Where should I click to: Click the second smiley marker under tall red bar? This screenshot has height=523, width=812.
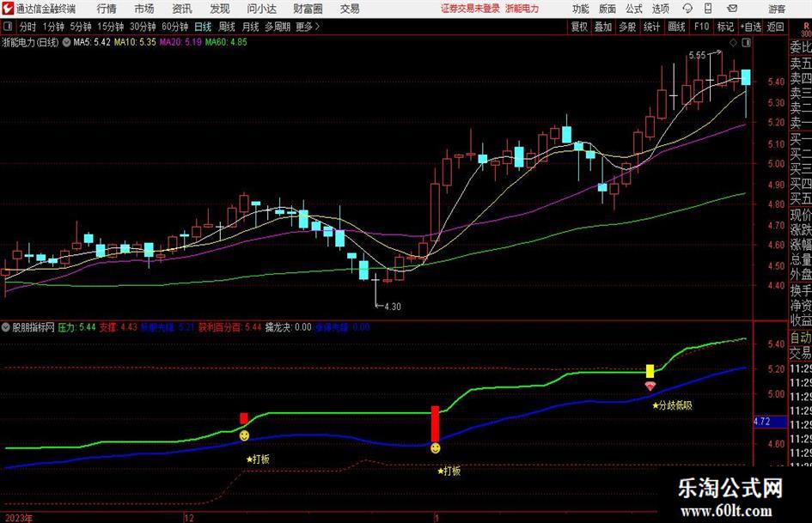click(x=436, y=448)
